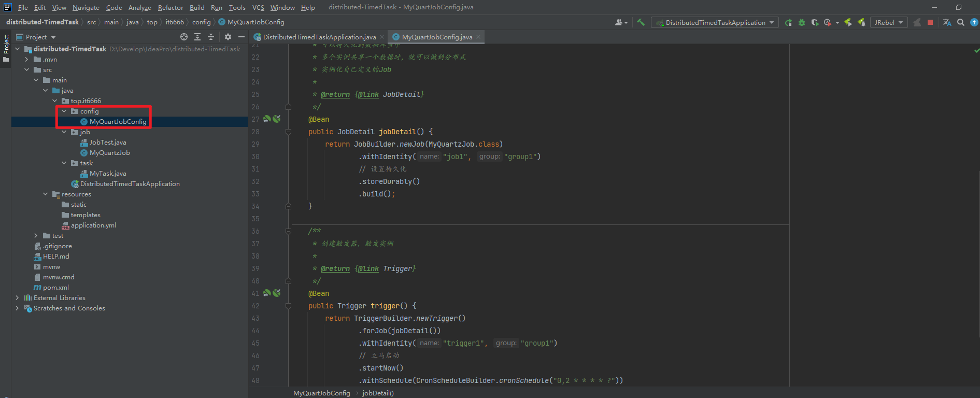Open the VCS menu

258,7
